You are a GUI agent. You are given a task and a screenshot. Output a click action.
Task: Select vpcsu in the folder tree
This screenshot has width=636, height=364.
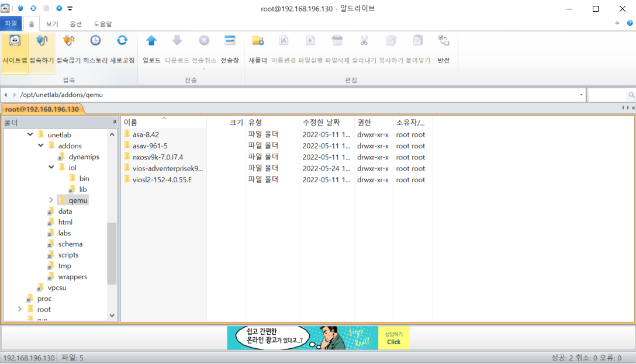point(57,288)
